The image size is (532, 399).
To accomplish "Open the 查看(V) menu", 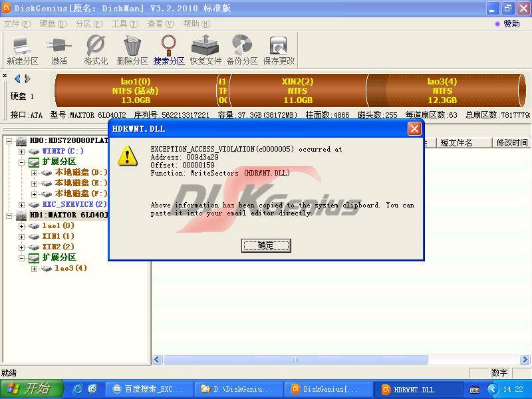I will click(161, 24).
